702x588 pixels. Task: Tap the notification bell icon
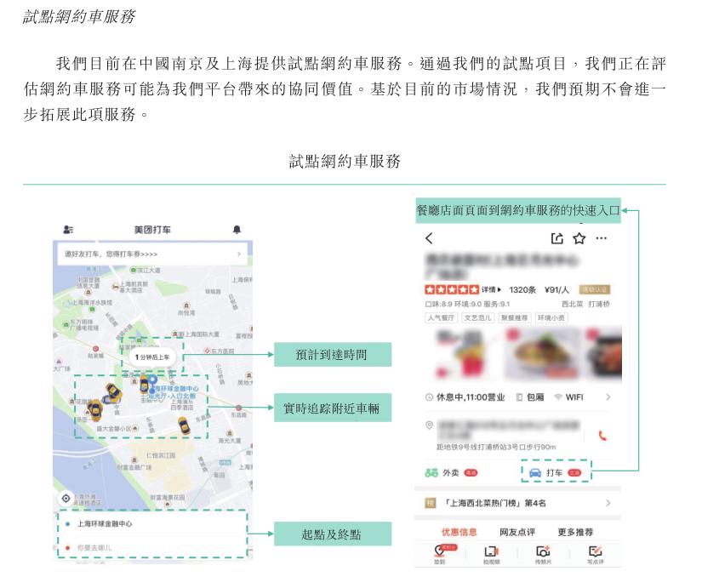point(237,230)
